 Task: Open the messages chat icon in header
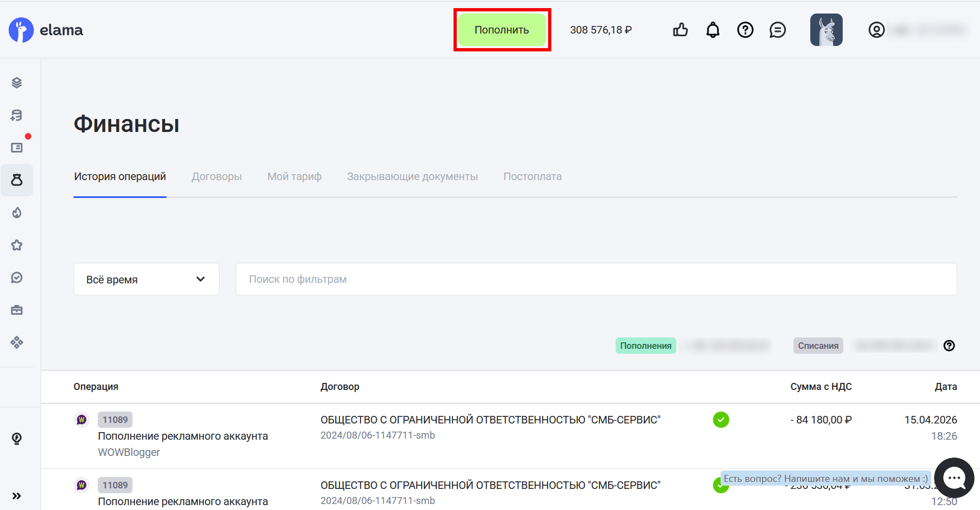tap(778, 30)
